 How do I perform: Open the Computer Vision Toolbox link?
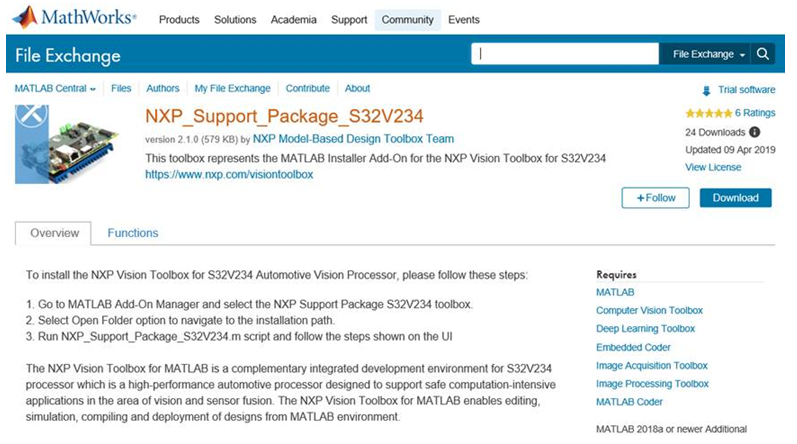click(649, 310)
